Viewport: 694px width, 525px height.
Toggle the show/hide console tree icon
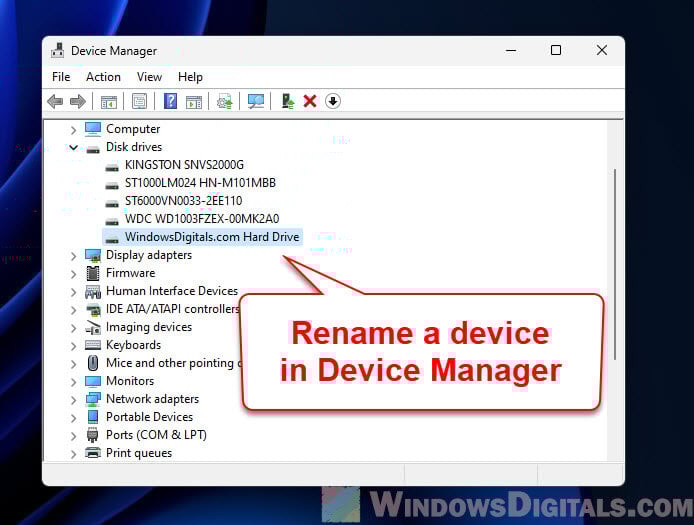coord(109,101)
